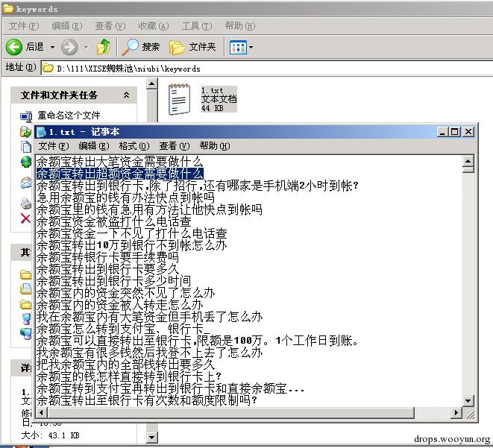Click the address bar path field
This screenshot has width=493, height=448.
pyautogui.click(x=267, y=68)
